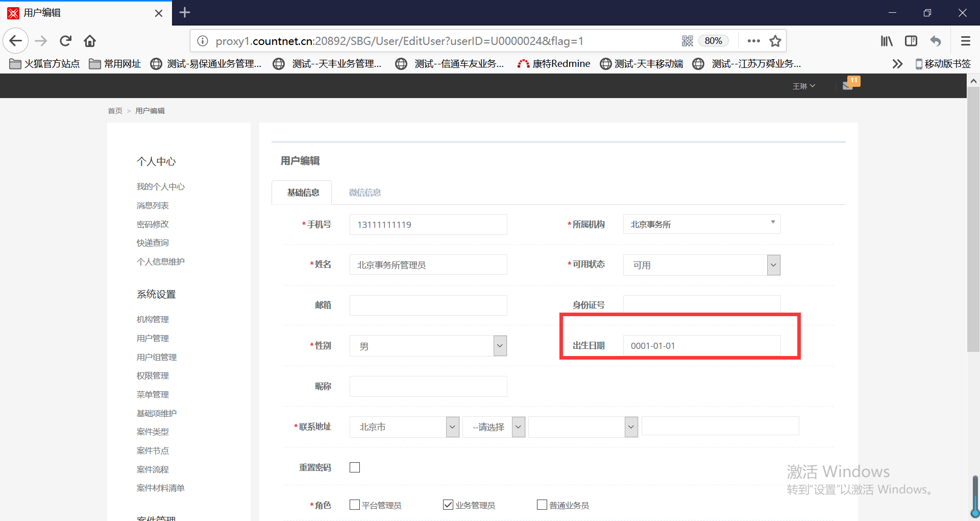This screenshot has height=521, width=980.
Task: Open 我的个人中心 in sidebar
Action: (160, 187)
